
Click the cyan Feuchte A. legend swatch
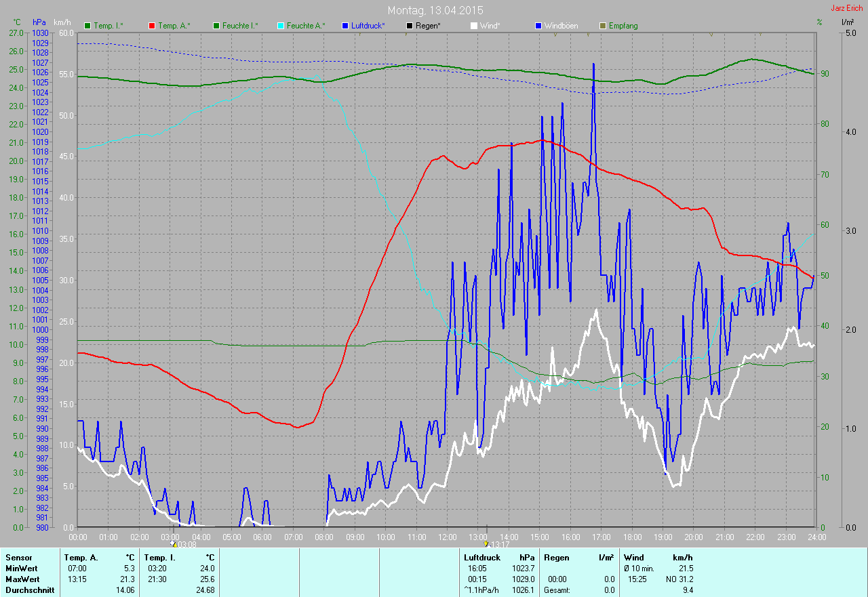click(x=281, y=26)
